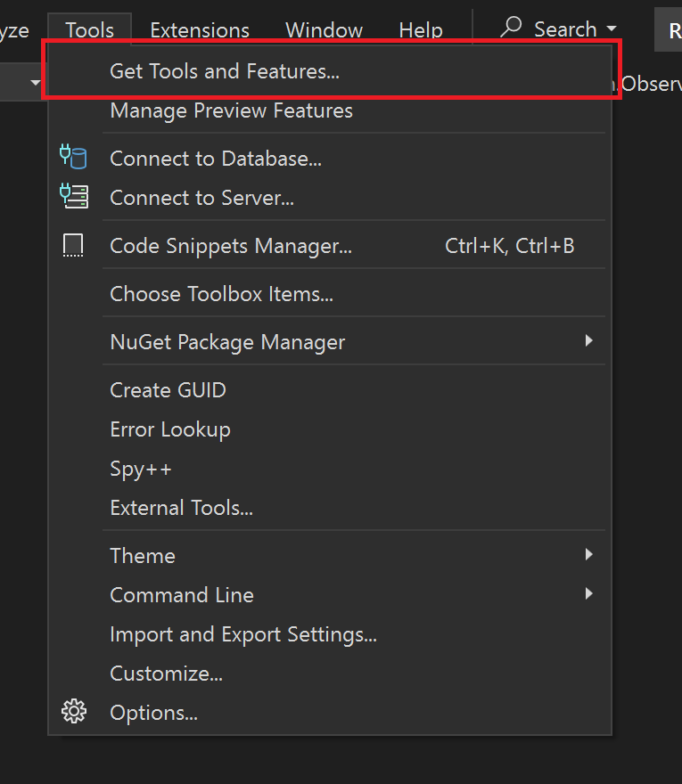This screenshot has width=682, height=784.
Task: Open Code Snippets Manager
Action: coord(330,246)
